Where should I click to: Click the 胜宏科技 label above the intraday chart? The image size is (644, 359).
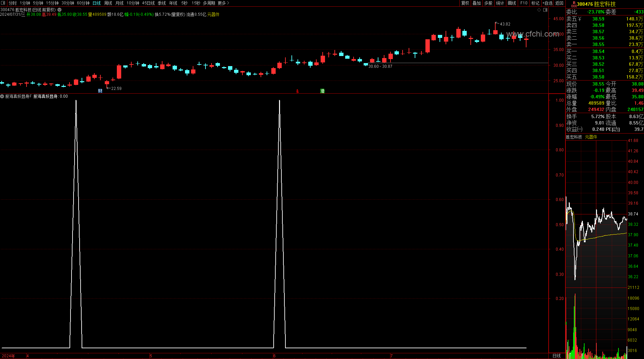coord(574,137)
